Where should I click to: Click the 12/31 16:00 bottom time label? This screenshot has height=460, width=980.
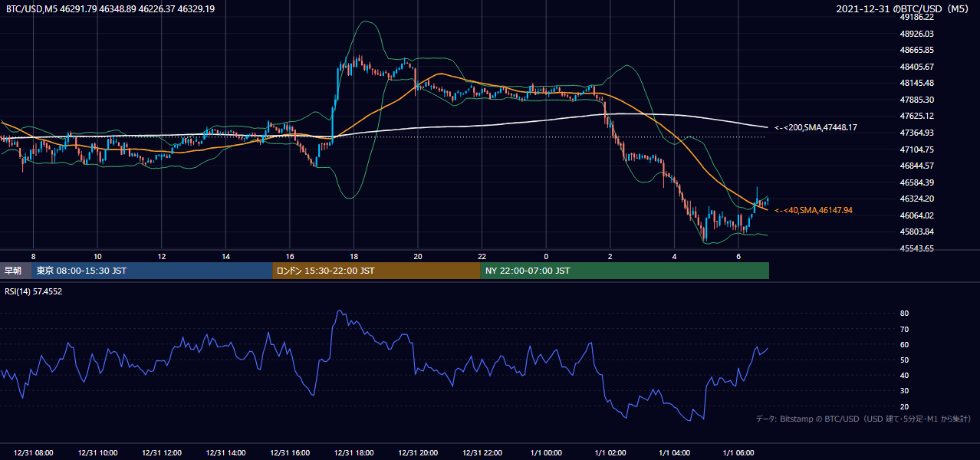tap(290, 453)
